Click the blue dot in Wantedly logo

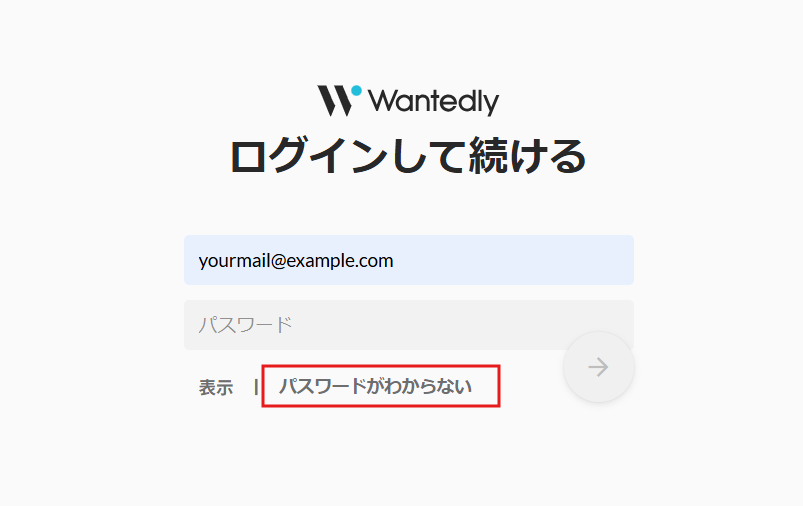pyautogui.click(x=356, y=91)
